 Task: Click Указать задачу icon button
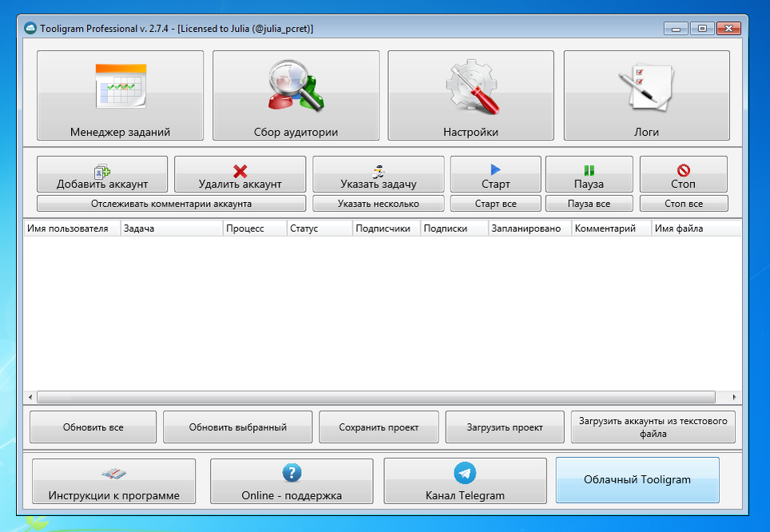click(x=378, y=174)
